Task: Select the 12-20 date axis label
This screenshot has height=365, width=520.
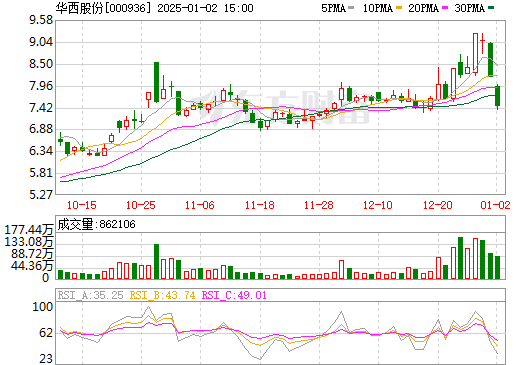Action: [x=438, y=205]
